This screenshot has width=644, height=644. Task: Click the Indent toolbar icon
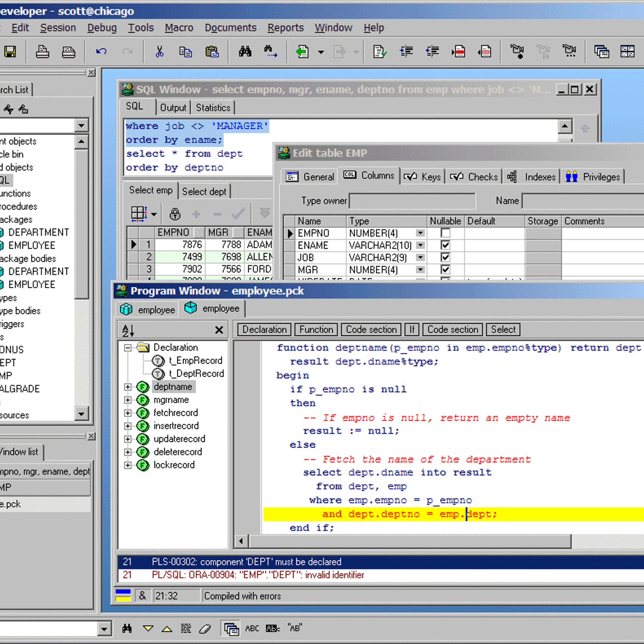(406, 52)
